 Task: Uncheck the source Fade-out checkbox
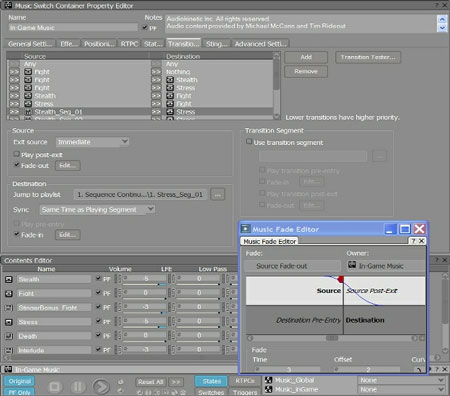(x=16, y=165)
